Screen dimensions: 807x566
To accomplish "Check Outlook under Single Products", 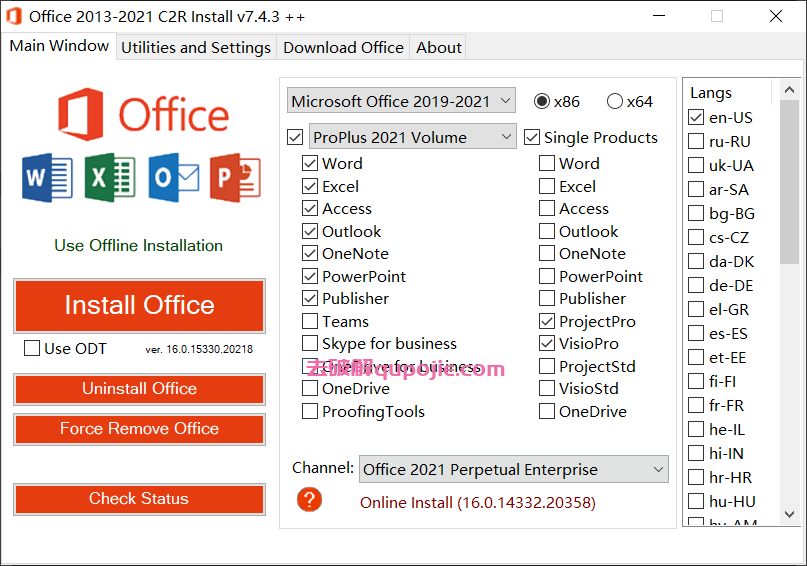I will click(x=547, y=231).
